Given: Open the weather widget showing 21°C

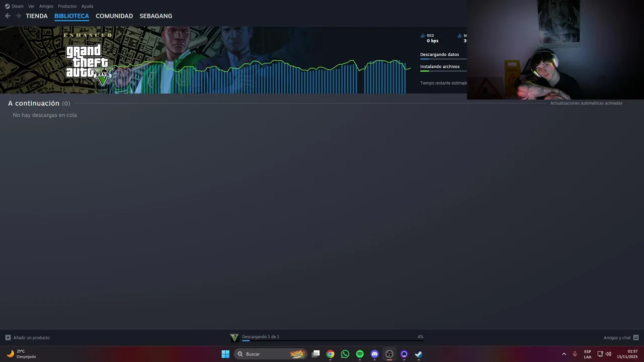Looking at the screenshot, I should click(21, 354).
